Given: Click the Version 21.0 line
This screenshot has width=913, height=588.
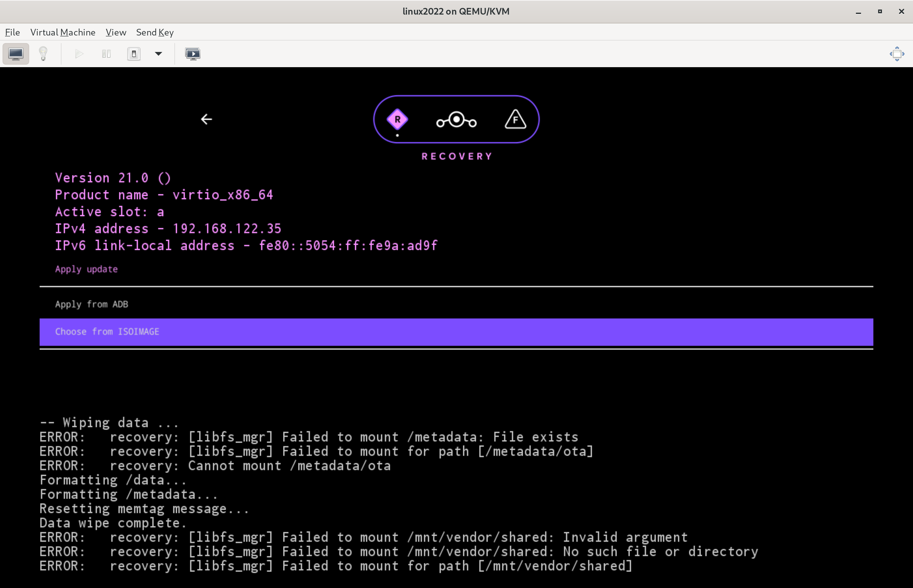Looking at the screenshot, I should (113, 178).
